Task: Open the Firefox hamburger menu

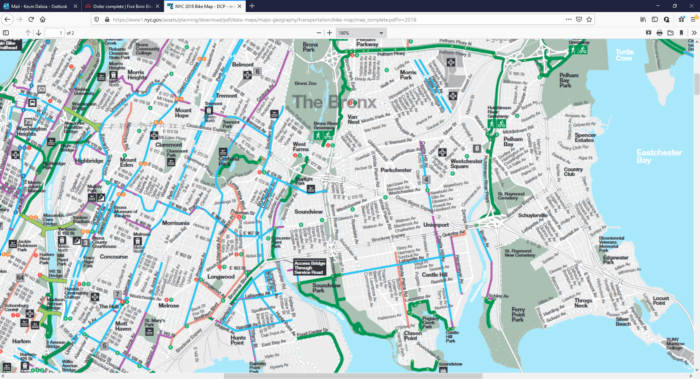Action: click(x=694, y=19)
